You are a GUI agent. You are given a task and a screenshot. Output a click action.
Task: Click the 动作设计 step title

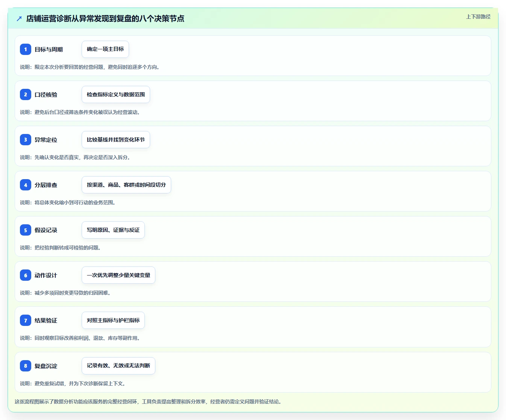46,275
